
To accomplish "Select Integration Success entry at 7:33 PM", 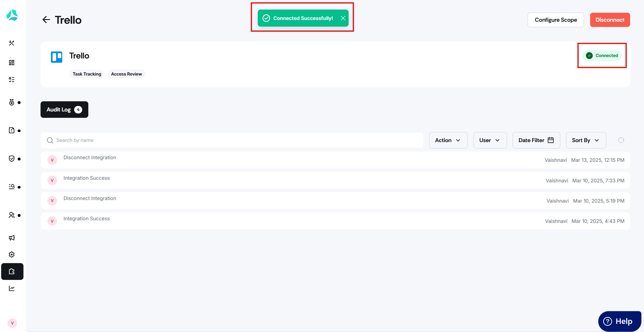I will (335, 180).
